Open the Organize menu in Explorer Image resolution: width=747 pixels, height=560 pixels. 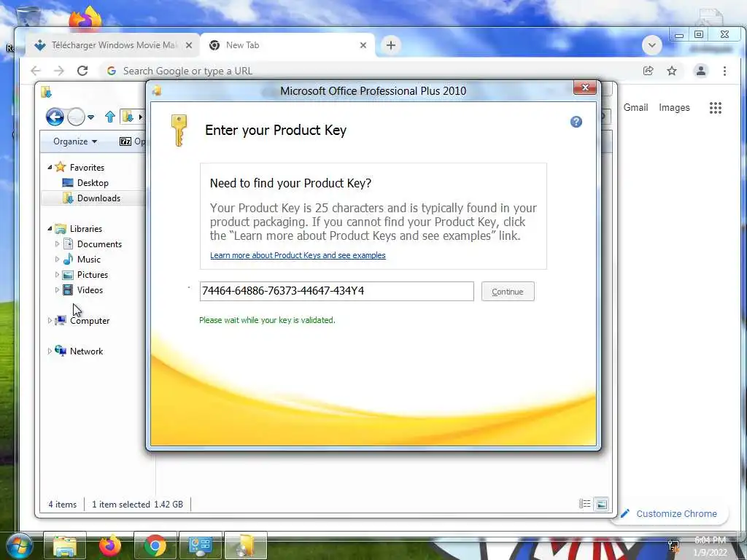[x=75, y=141]
